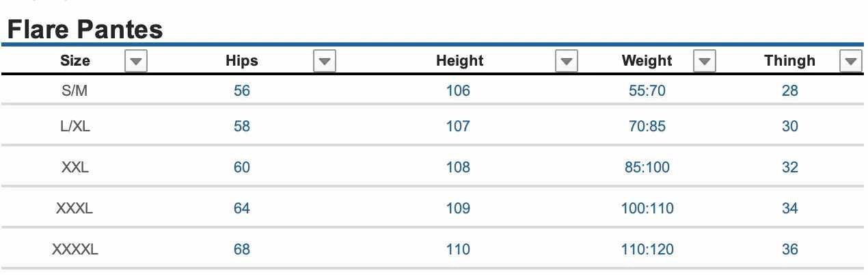Select the Thingh column header text
Screen dimensions: 868x275
[x=789, y=61]
